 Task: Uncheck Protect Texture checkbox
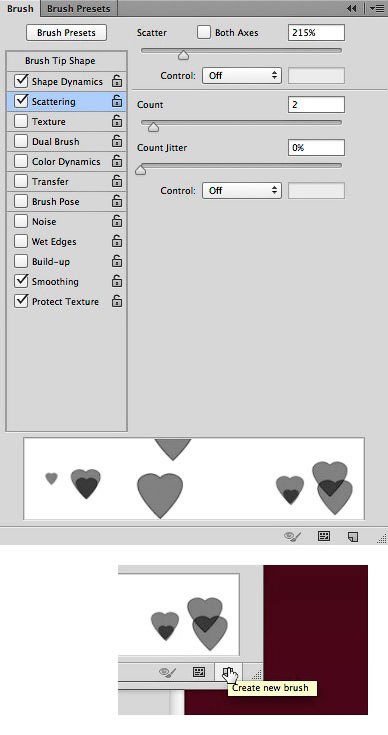pos(21,301)
